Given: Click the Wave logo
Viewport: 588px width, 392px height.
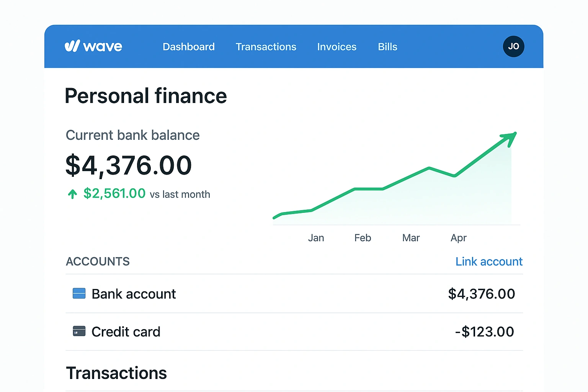Looking at the screenshot, I should pyautogui.click(x=93, y=46).
